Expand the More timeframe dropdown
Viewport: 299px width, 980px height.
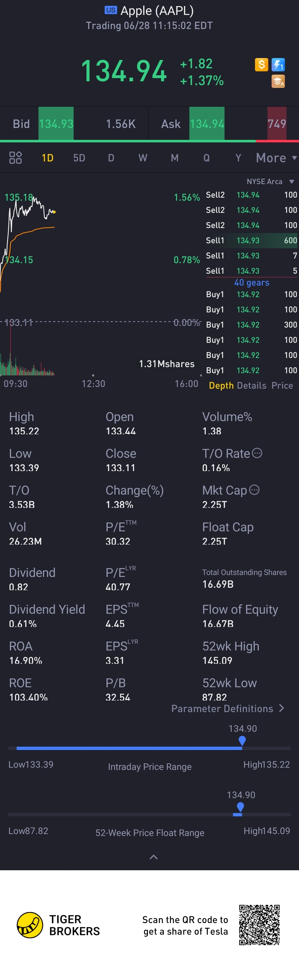tap(276, 158)
